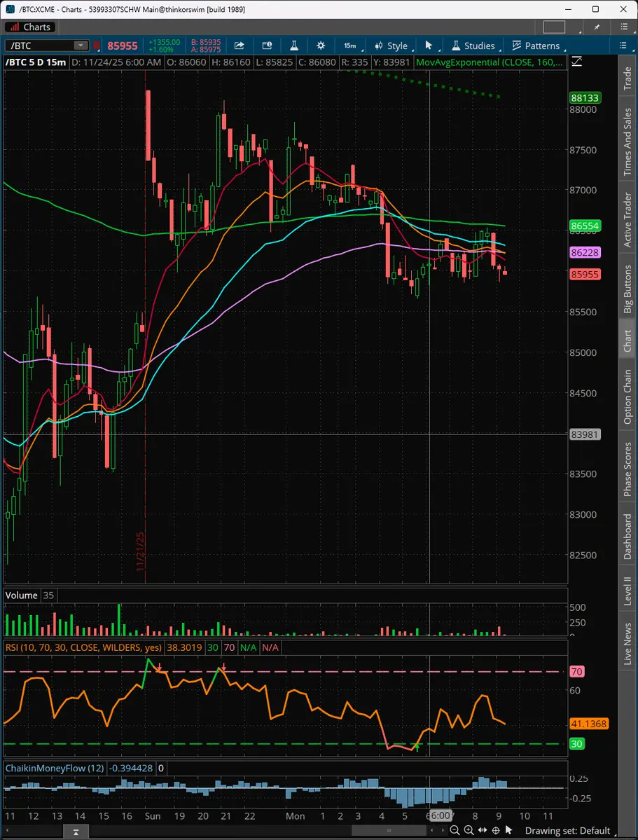The width and height of the screenshot is (638, 840).
Task: Click the /BTC 5 D 15m chart label
Action: pos(36,62)
